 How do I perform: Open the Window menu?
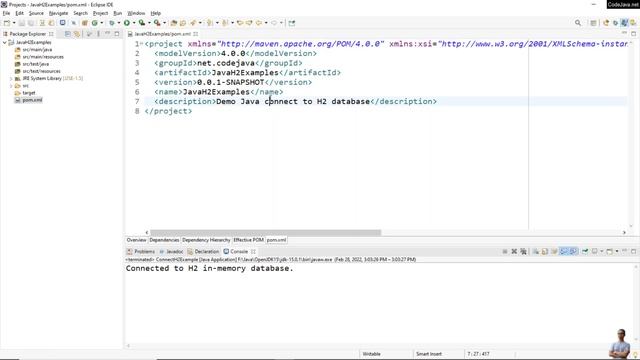(x=136, y=13)
